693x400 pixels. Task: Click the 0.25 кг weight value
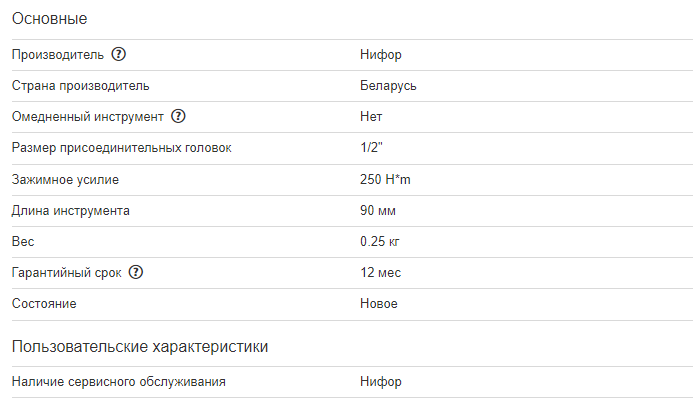380,242
